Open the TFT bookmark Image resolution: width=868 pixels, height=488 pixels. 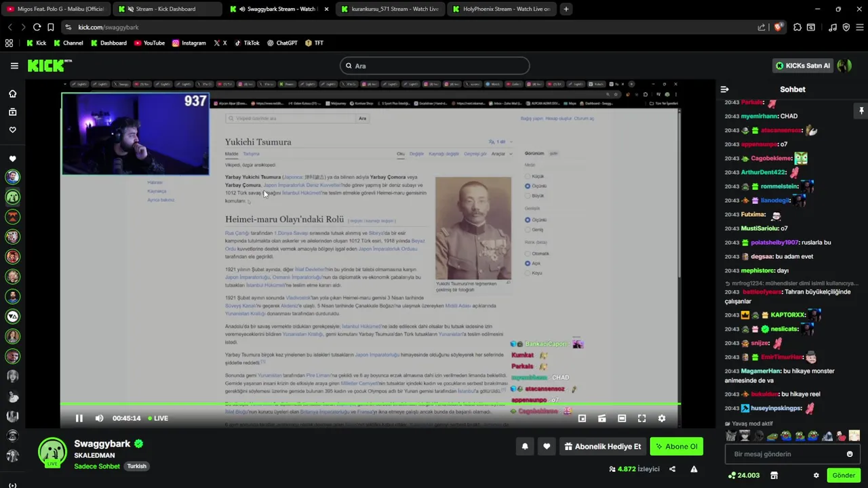pos(314,43)
